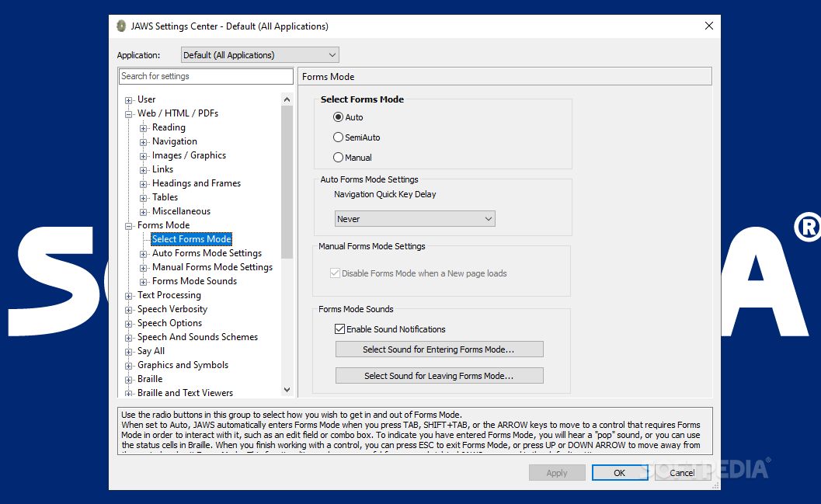Select the Links tree item
The width and height of the screenshot is (821, 504).
[x=163, y=169]
